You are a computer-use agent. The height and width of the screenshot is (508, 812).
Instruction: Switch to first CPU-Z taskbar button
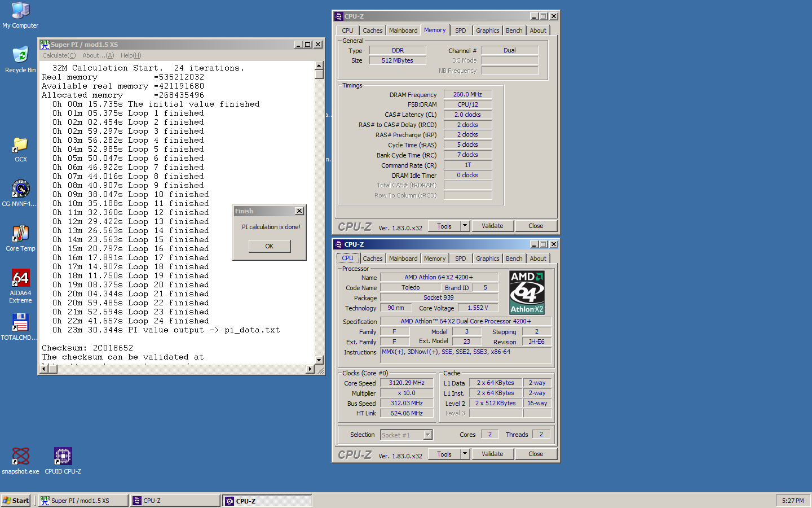coord(175,501)
